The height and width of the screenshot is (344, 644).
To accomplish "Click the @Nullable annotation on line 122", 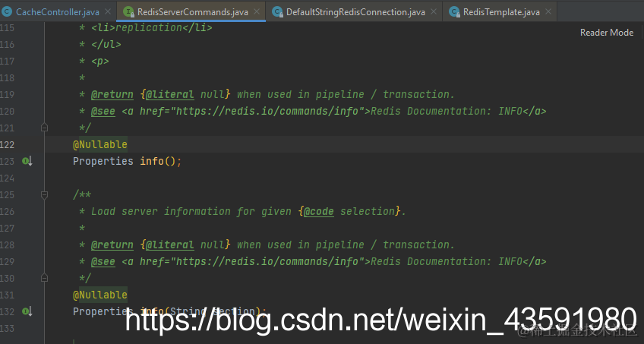I will tap(100, 144).
